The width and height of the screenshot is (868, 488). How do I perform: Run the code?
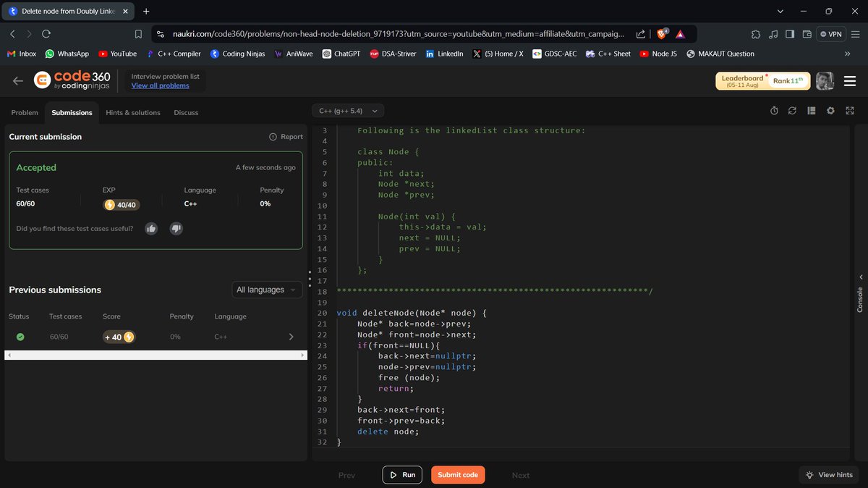point(402,475)
